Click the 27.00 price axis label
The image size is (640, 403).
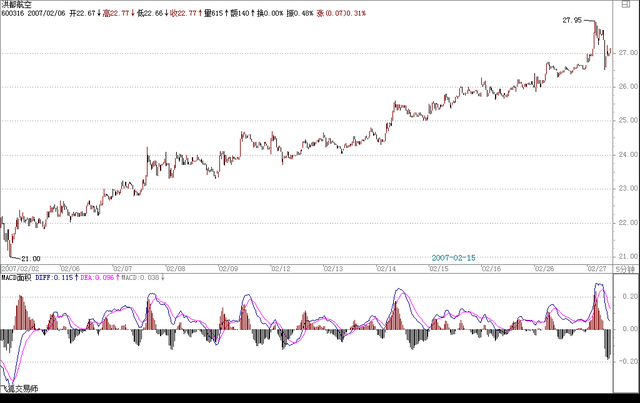(628, 53)
